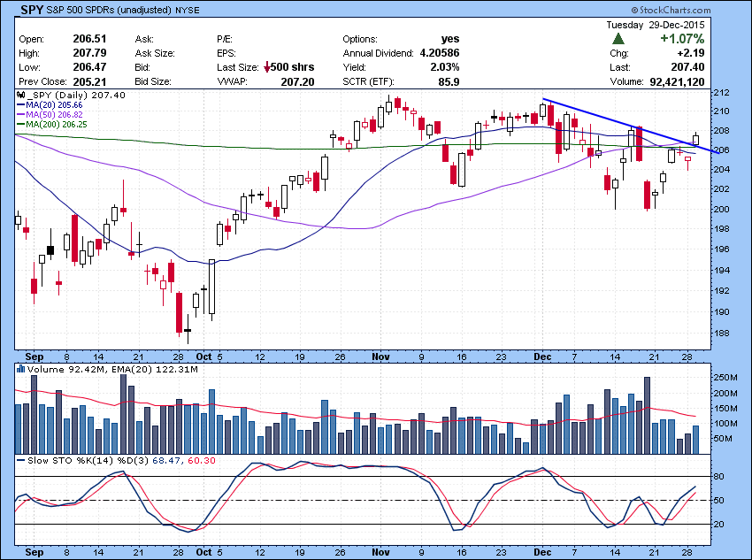The image size is (752, 560).
Task: Click the StockCharts.com copyright text
Action: pyautogui.click(x=671, y=10)
